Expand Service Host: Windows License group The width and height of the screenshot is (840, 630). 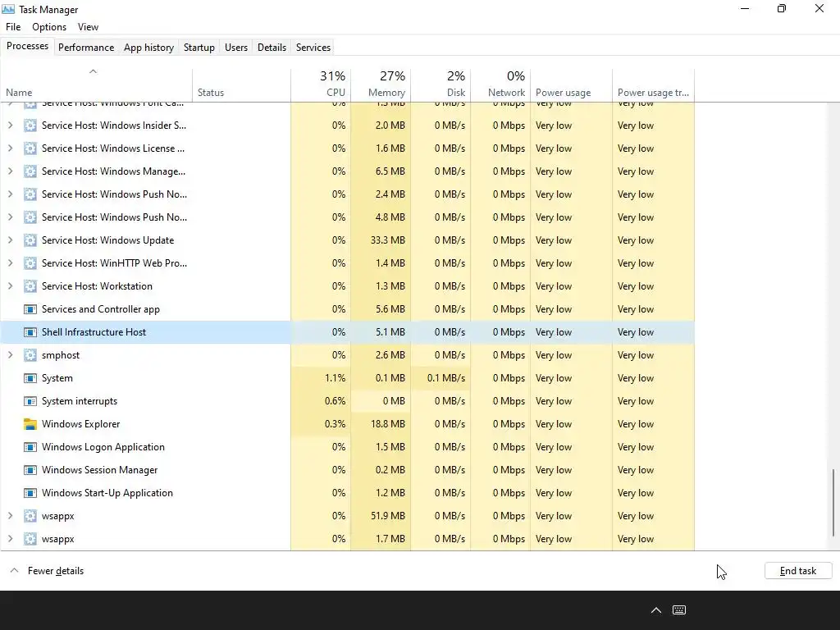click(10, 148)
